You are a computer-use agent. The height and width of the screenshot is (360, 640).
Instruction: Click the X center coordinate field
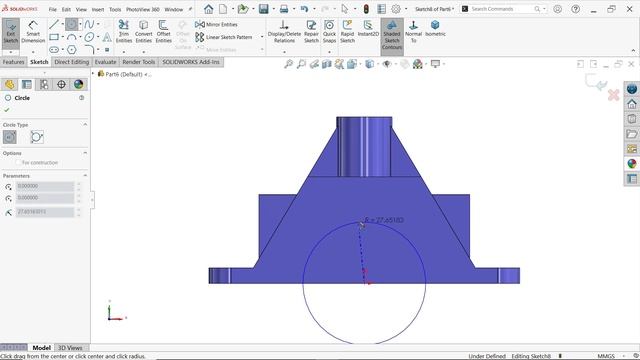tap(45, 186)
